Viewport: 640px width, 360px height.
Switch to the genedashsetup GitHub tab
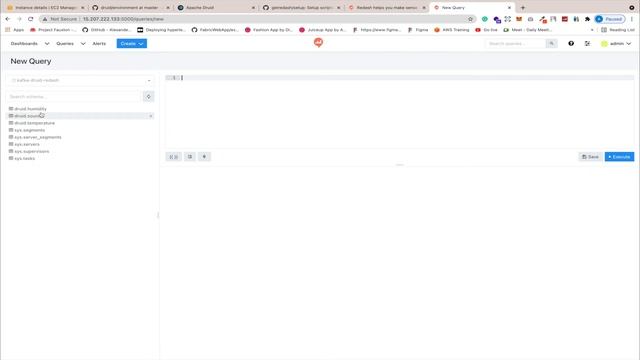coord(302,8)
